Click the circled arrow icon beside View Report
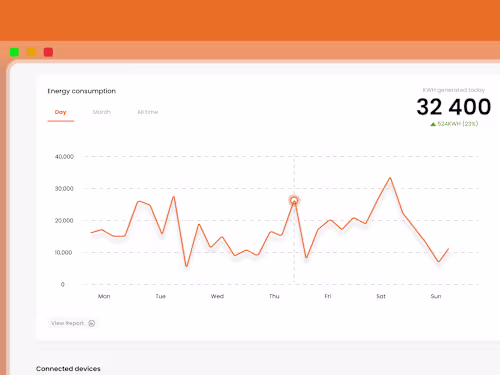Screen dimensions: 500x375 click(x=92, y=323)
